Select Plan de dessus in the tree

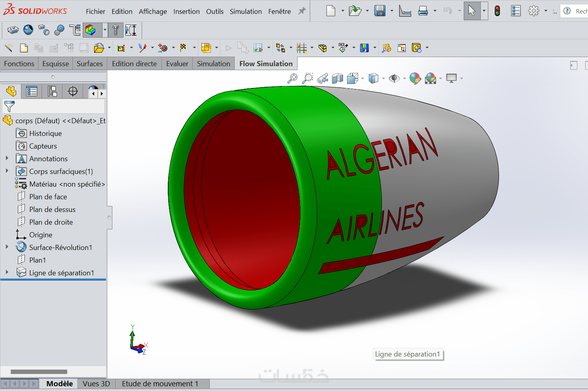[x=52, y=210]
